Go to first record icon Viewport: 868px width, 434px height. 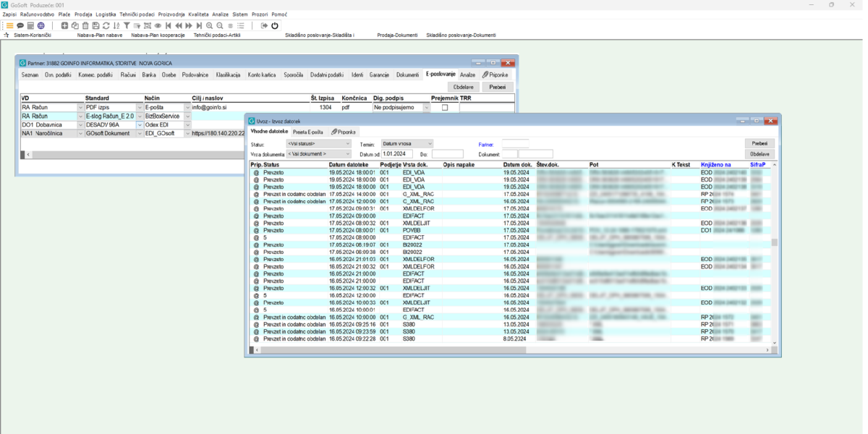(x=169, y=25)
